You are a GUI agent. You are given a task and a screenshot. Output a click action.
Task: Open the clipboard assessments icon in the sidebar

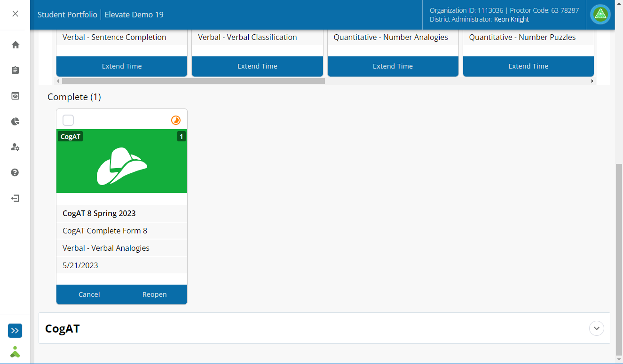(x=15, y=70)
